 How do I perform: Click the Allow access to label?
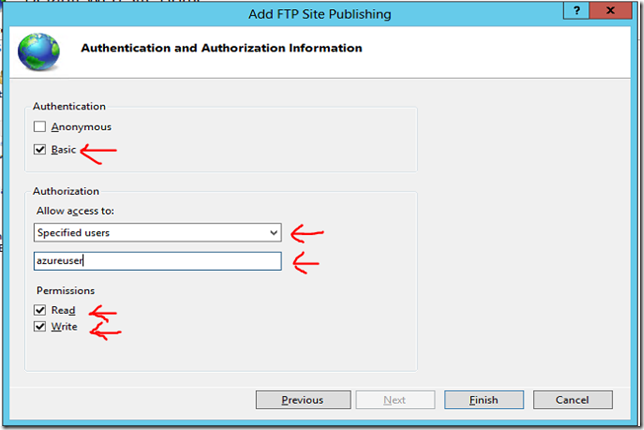75,211
